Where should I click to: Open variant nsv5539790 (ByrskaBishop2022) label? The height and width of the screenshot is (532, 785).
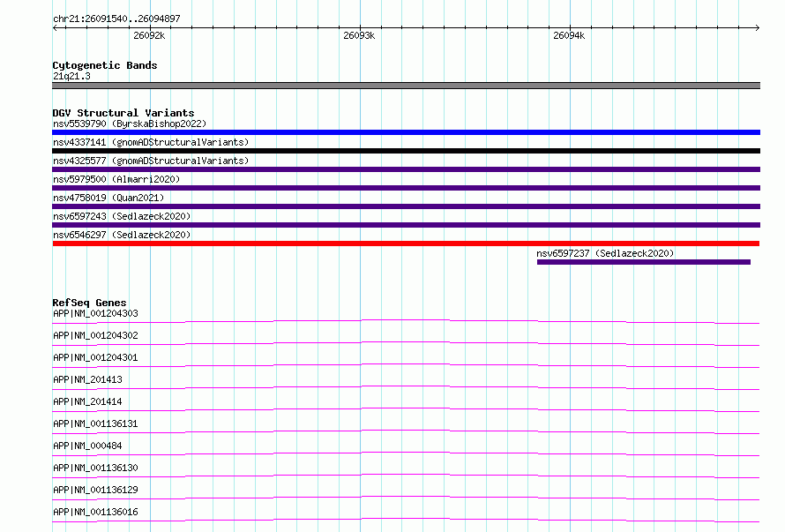click(x=130, y=124)
